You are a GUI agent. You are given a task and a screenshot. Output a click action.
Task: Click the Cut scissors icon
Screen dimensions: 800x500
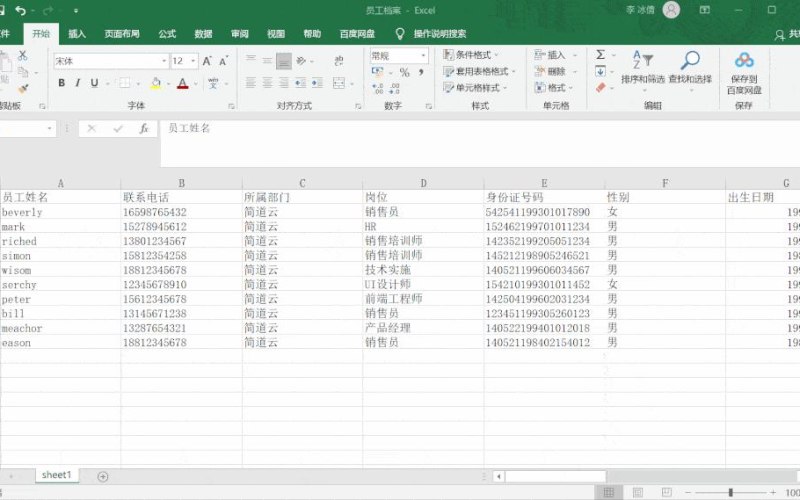[x=22, y=56]
